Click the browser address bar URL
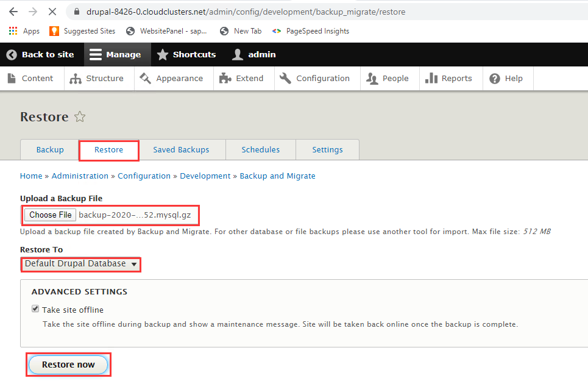This screenshot has height=381, width=588. 246,12
